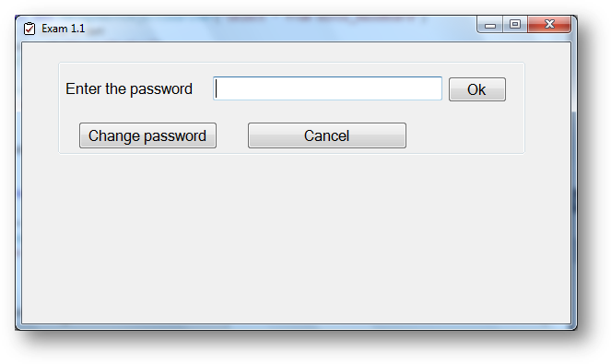Click the blank gray area below the buttons
The height and width of the screenshot is (364, 611).
point(296,238)
